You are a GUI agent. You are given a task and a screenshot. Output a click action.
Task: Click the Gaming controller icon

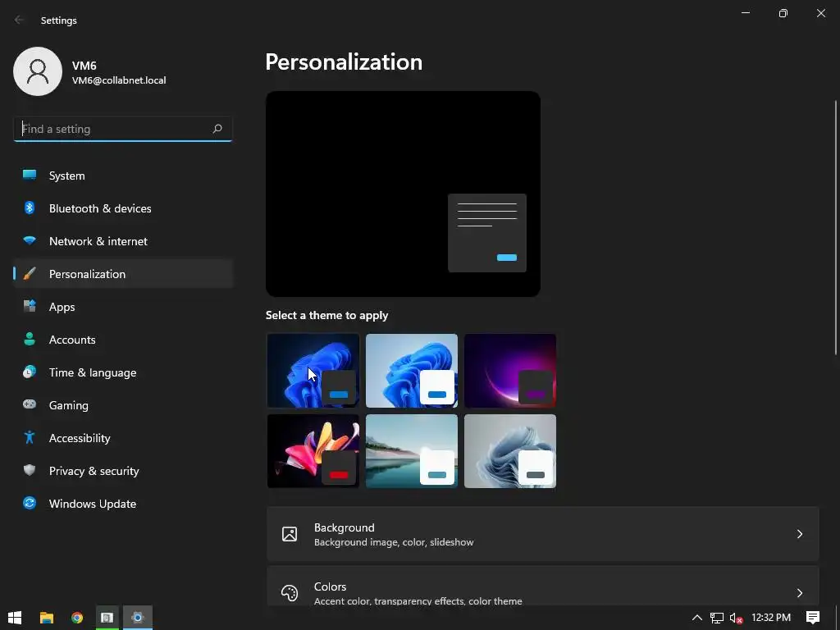tap(30, 404)
